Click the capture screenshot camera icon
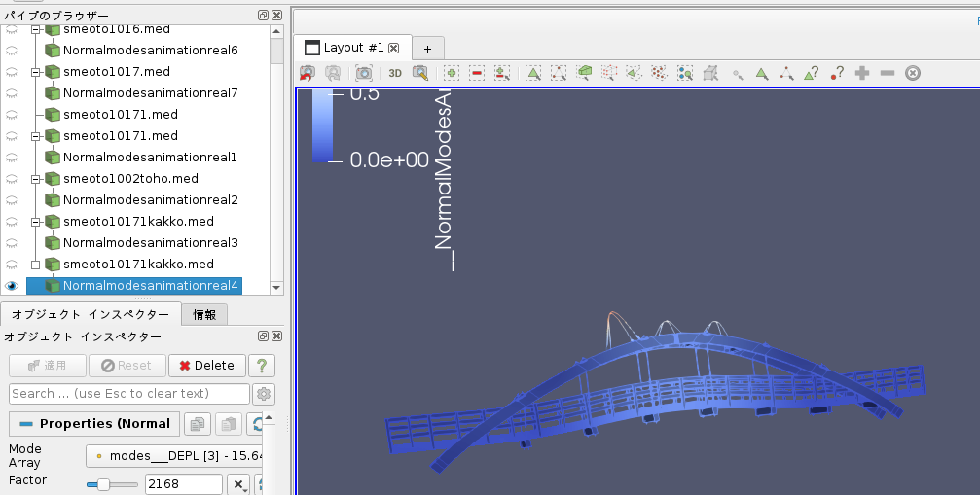Screen dimensions: 980x495 363,73
